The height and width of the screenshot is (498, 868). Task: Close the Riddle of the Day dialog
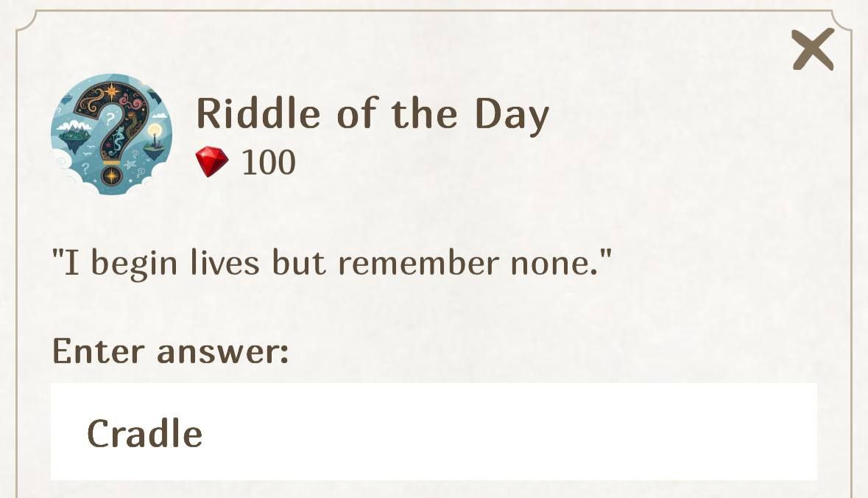click(813, 49)
